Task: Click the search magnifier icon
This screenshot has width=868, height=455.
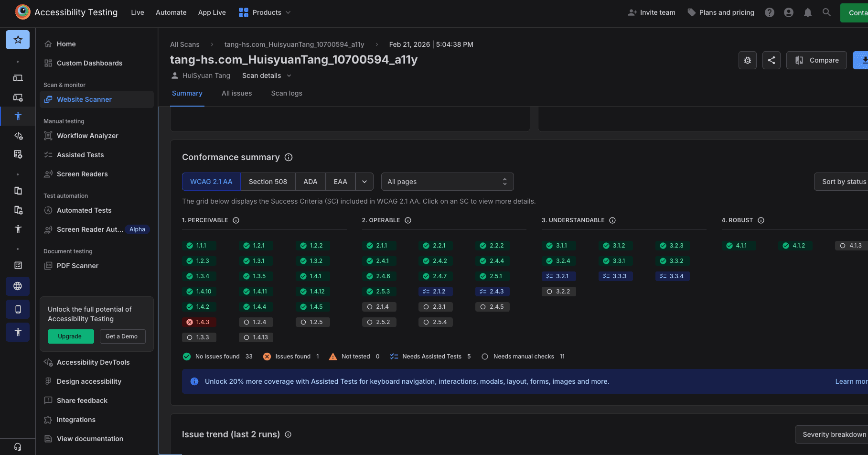Action: (826, 12)
